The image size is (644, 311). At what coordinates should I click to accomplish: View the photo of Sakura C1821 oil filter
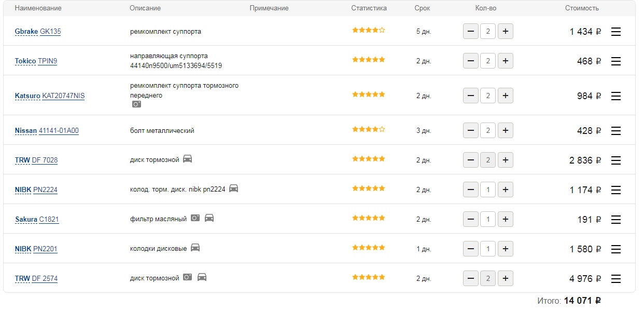pos(195,218)
